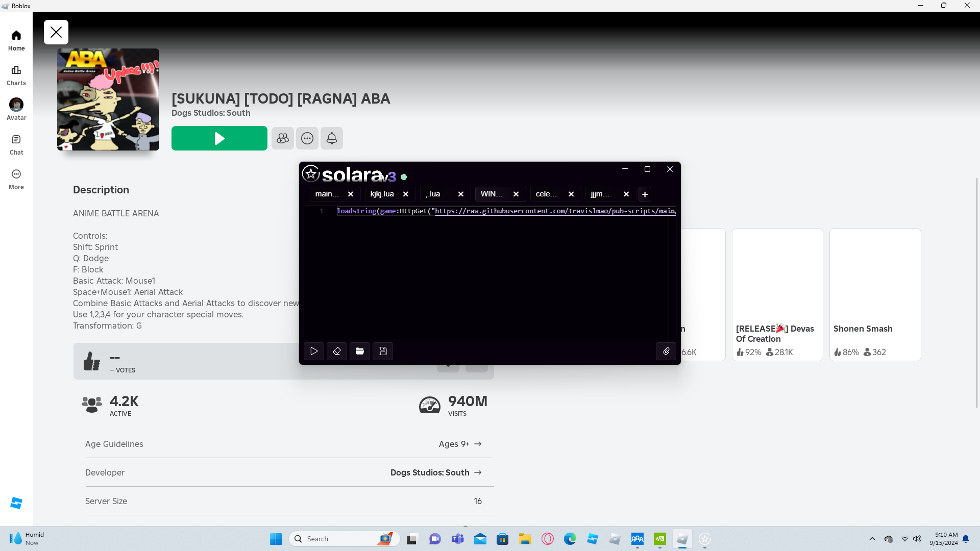Open the More menu in the sidebar
The width and height of the screenshot is (980, 551).
[x=16, y=180]
